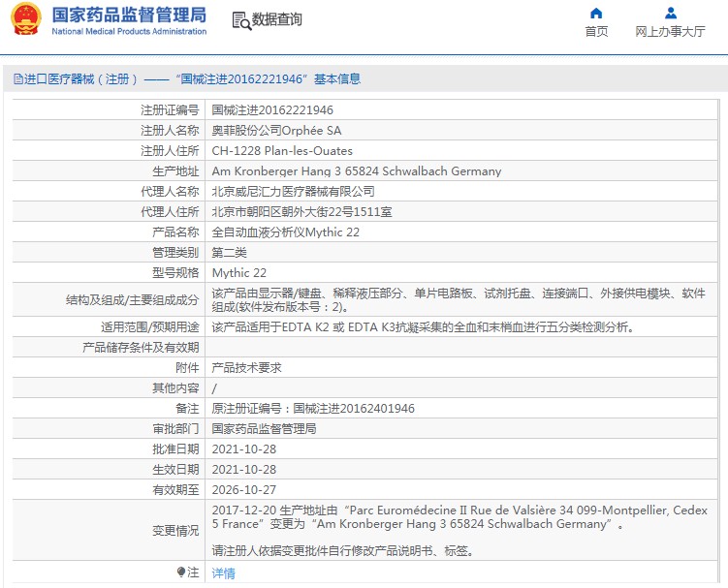
Task: Click the national emblem logo
Action: pos(26,19)
